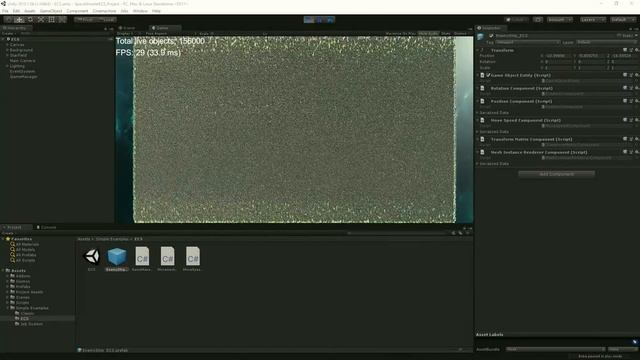Click Mesh Instance Renderer Component script icon
The height and width of the screenshot is (360, 640).
482,152
